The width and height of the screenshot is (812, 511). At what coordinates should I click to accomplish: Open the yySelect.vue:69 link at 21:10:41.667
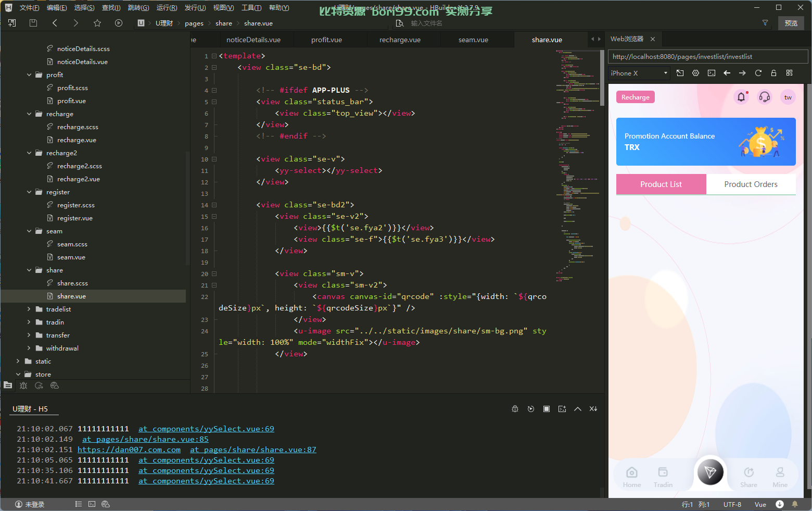pyautogui.click(x=206, y=481)
